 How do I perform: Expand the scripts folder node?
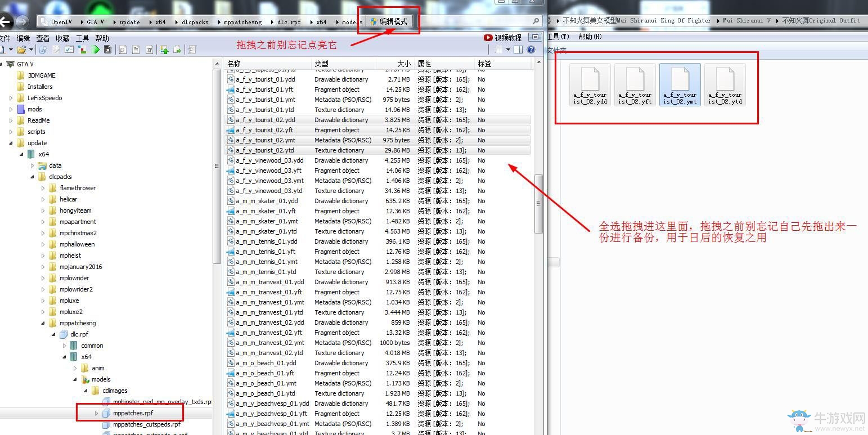[x=11, y=132]
